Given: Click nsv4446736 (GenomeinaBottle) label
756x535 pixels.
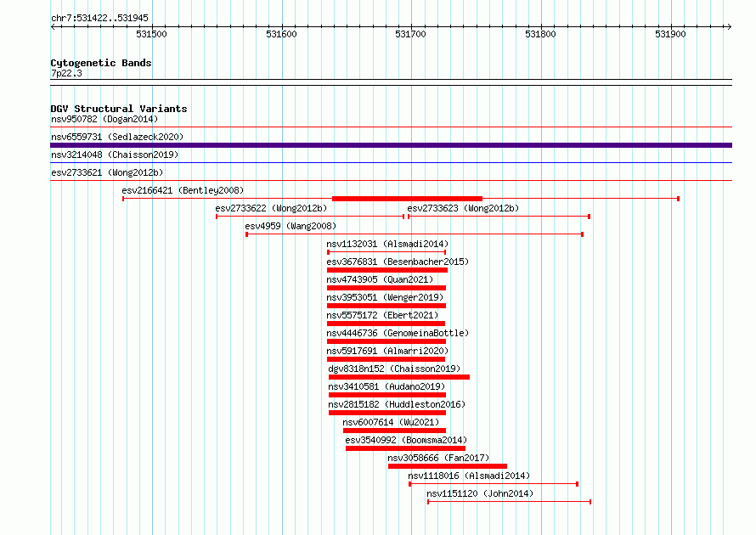Looking at the screenshot, I should coord(398,333).
